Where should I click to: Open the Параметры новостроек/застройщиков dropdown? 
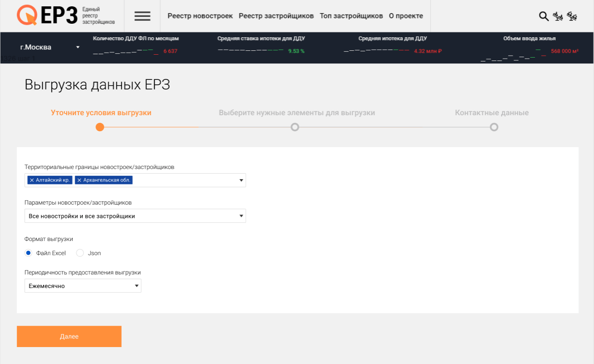(135, 216)
